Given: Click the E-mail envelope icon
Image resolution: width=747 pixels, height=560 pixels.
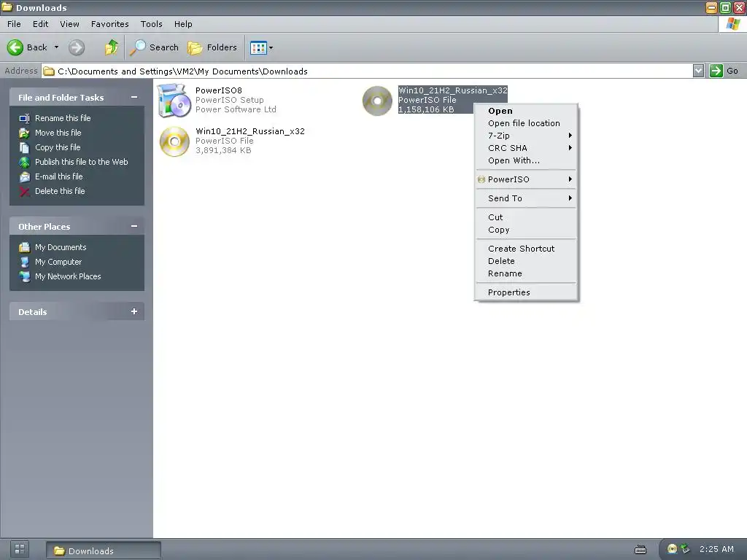Looking at the screenshot, I should (x=24, y=176).
